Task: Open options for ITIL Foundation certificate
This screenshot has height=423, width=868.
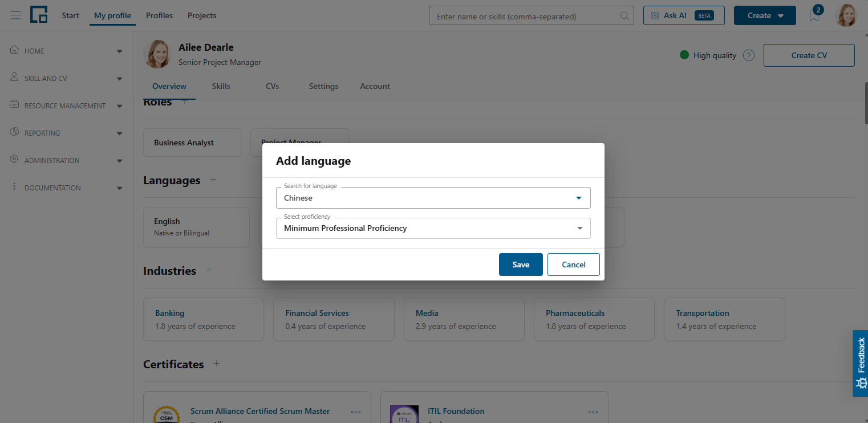Action: (593, 412)
